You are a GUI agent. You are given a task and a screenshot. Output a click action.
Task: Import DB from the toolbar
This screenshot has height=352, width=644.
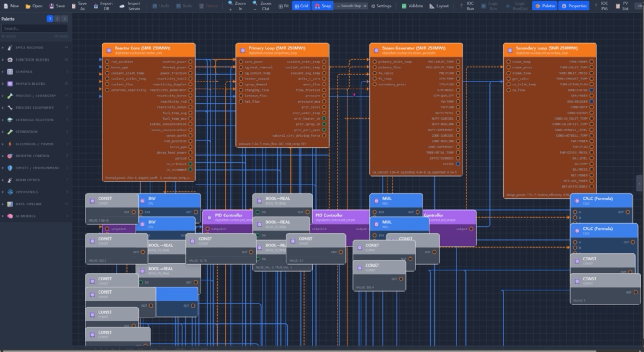(x=103, y=6)
